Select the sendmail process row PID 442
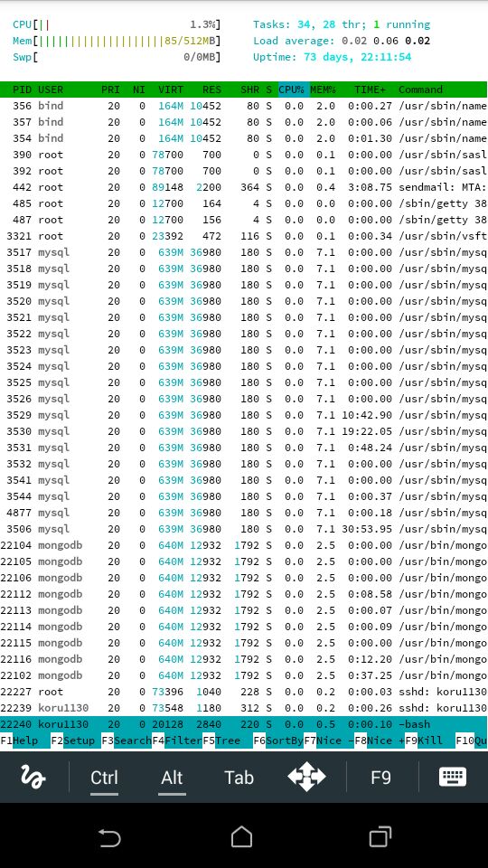 click(x=243, y=187)
